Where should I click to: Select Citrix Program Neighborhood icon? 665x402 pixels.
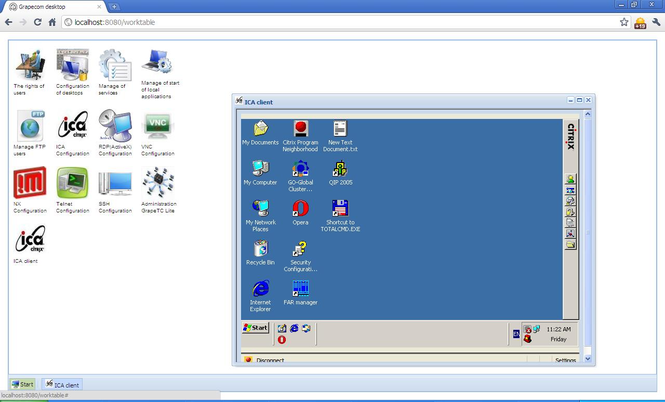coord(301,128)
